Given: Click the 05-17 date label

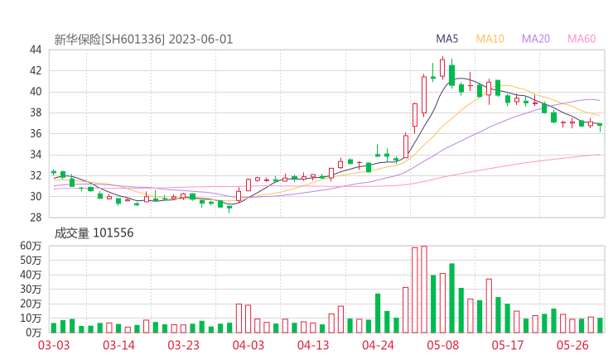Looking at the screenshot, I should tap(508, 345).
